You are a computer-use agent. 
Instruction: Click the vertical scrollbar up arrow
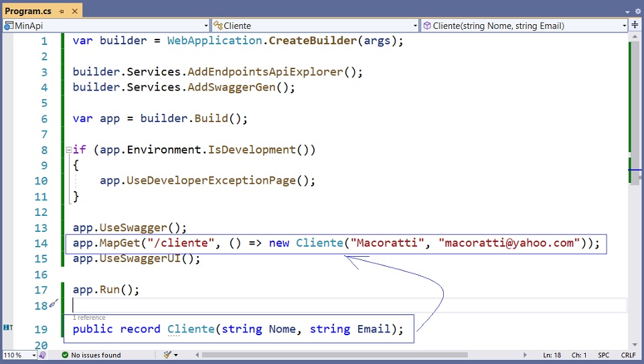[635, 37]
